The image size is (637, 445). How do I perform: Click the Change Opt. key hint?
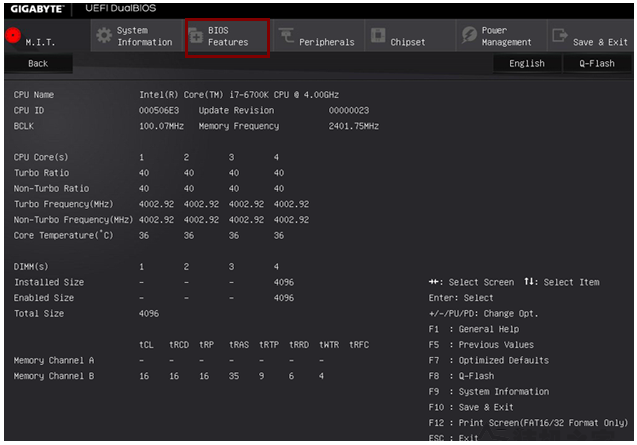tap(483, 314)
